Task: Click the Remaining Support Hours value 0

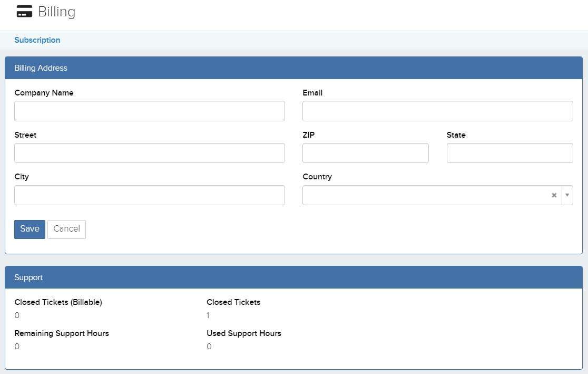Action: tap(17, 347)
